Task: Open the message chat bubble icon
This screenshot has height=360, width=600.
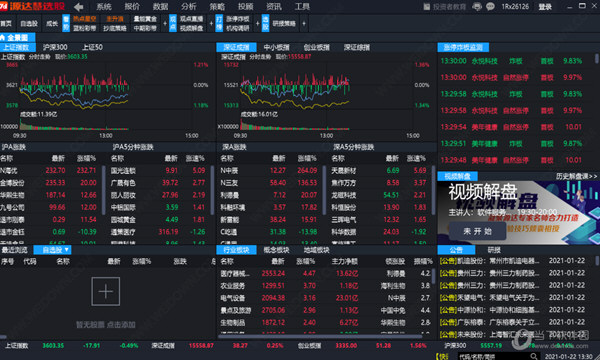Action: [x=490, y=7]
